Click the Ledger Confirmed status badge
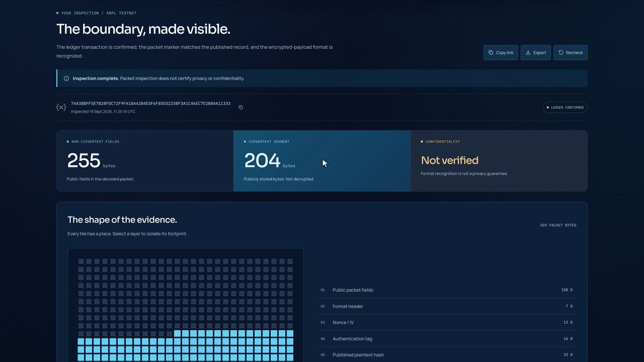Screen dimensions: 644x362 point(565,107)
